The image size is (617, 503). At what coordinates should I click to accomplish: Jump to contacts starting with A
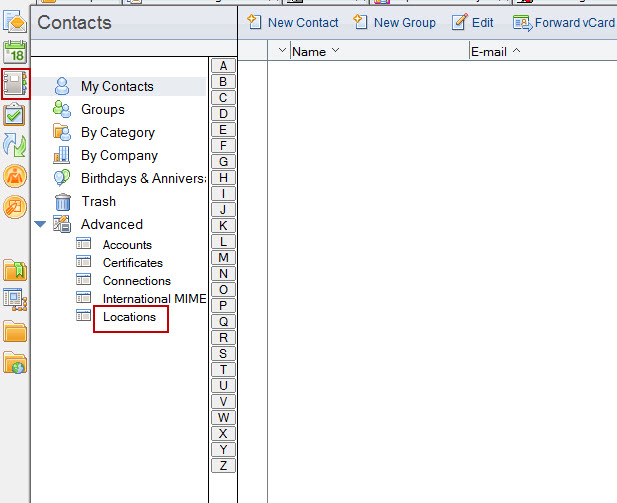coord(224,66)
